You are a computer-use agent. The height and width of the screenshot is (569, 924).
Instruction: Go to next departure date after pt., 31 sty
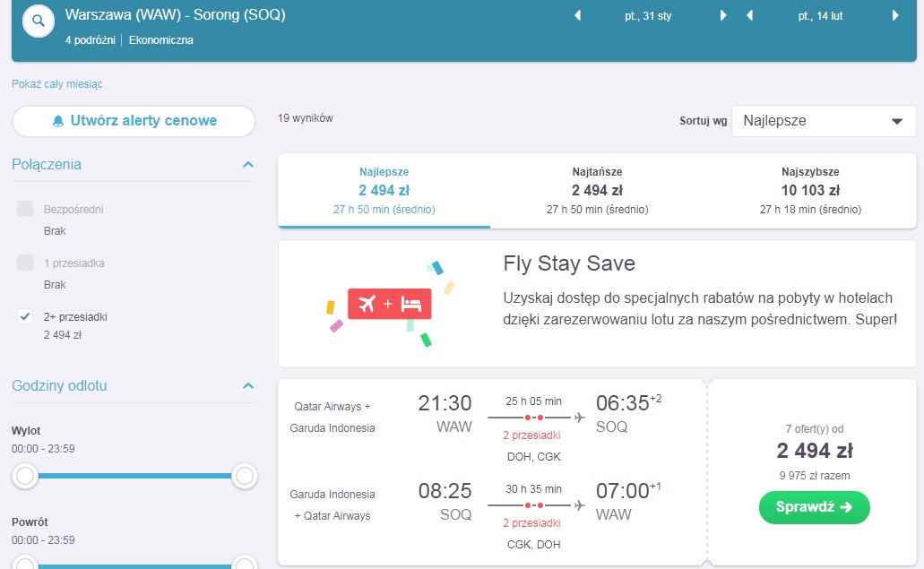click(723, 16)
